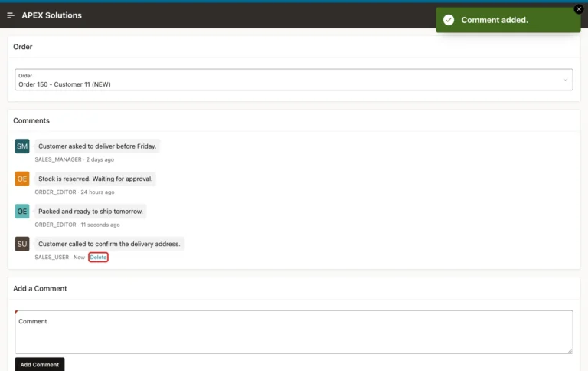Click the APEX Solutions title
The height and width of the screenshot is (371, 588).
click(x=51, y=15)
